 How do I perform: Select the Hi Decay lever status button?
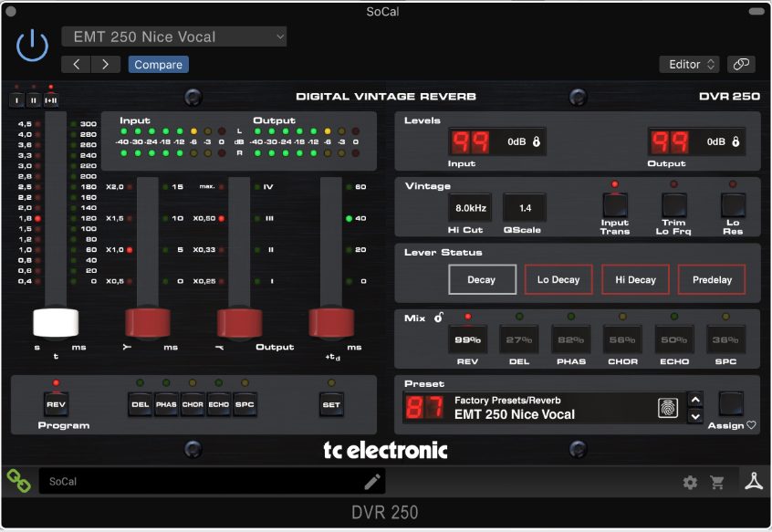635,279
